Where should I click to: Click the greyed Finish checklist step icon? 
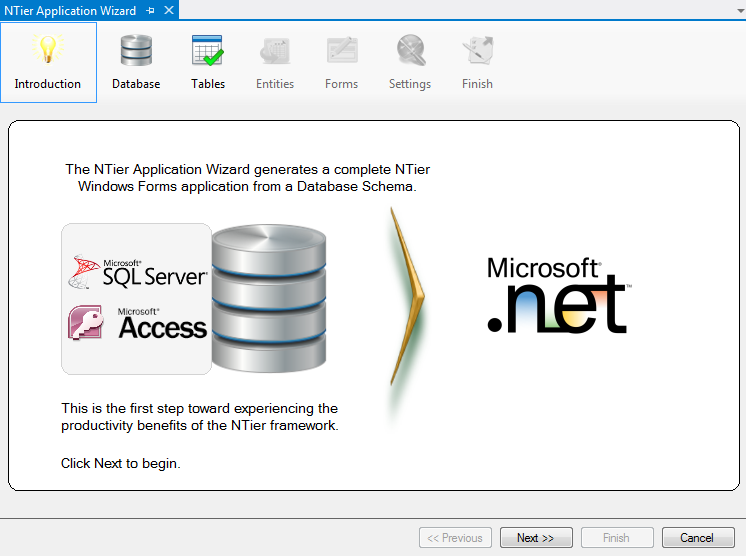478,50
